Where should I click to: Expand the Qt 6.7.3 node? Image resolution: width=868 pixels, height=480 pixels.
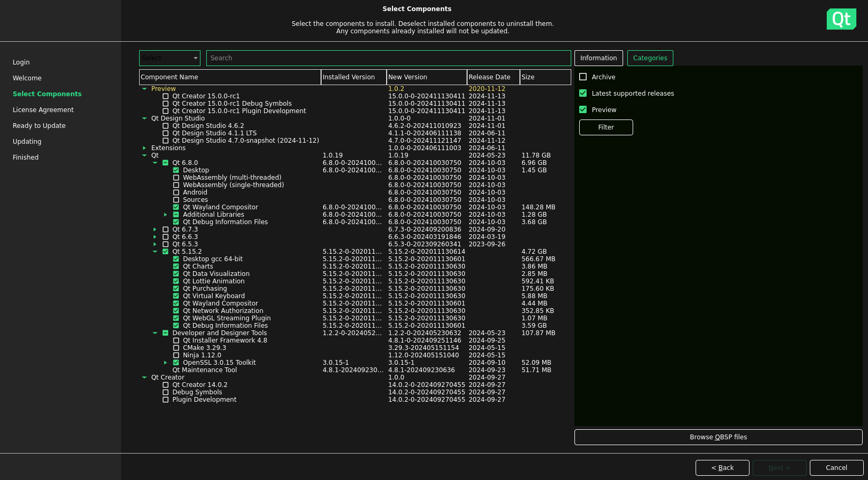coord(155,229)
